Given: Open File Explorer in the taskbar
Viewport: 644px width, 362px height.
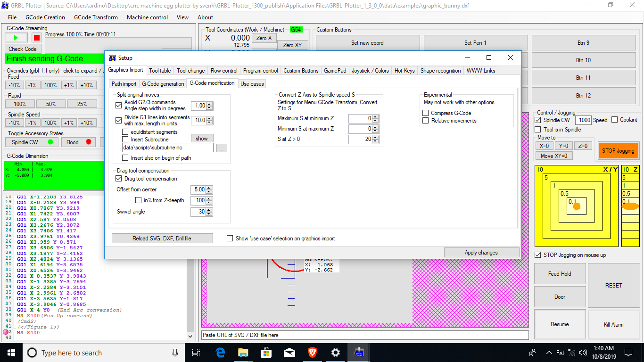Looking at the screenshot, I should 243,353.
